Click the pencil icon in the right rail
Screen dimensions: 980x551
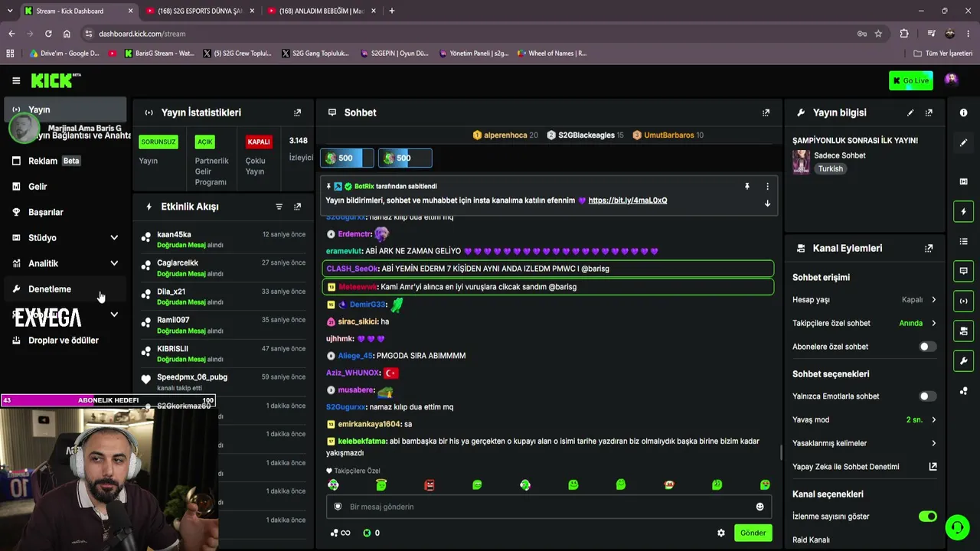[963, 142]
